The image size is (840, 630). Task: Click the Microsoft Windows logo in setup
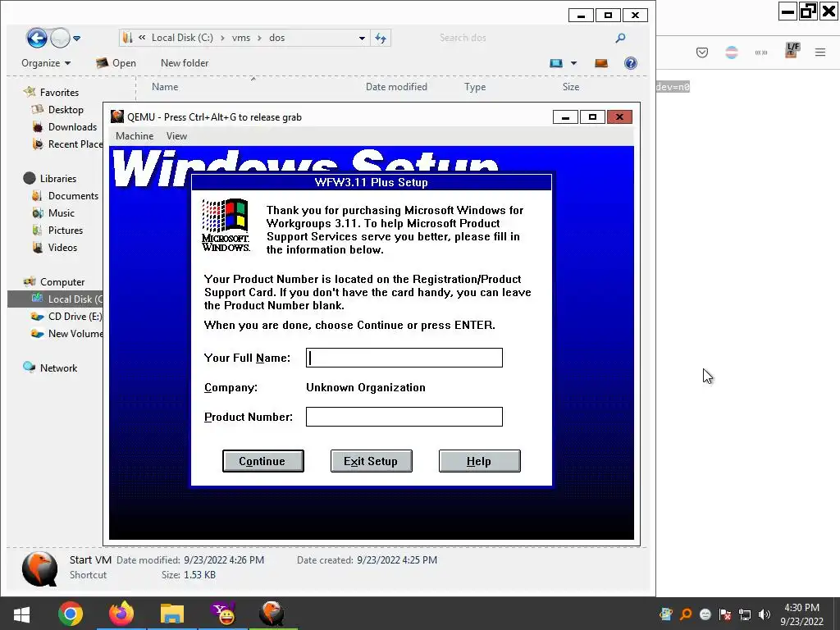click(226, 225)
